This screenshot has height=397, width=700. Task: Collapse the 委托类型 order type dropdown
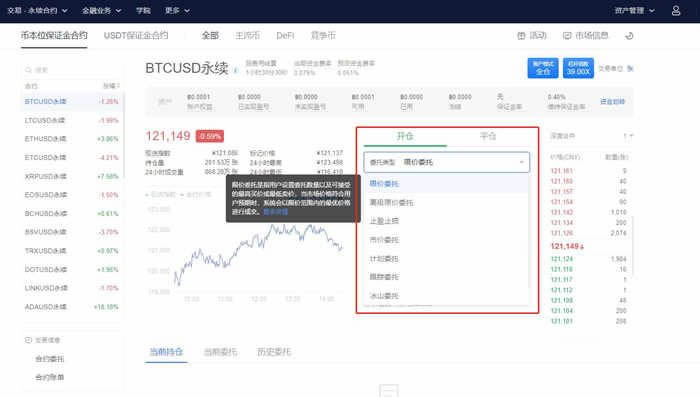point(446,162)
